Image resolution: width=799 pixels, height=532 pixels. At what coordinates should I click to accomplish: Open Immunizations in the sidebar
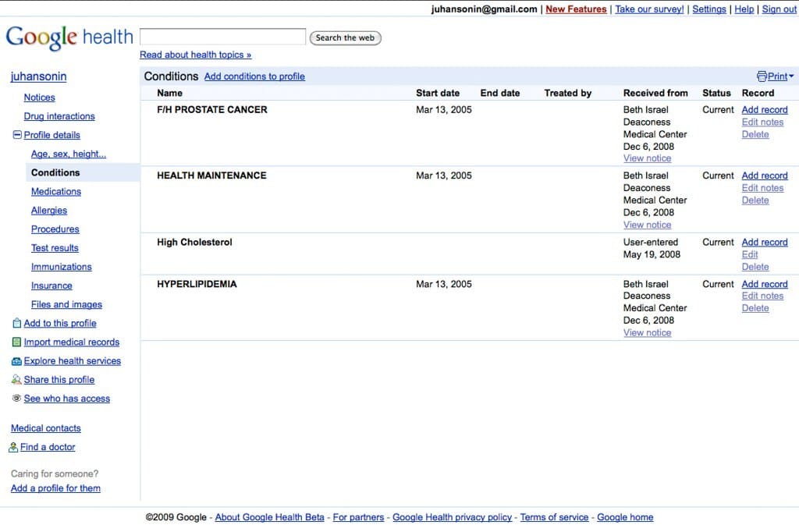coord(61,267)
